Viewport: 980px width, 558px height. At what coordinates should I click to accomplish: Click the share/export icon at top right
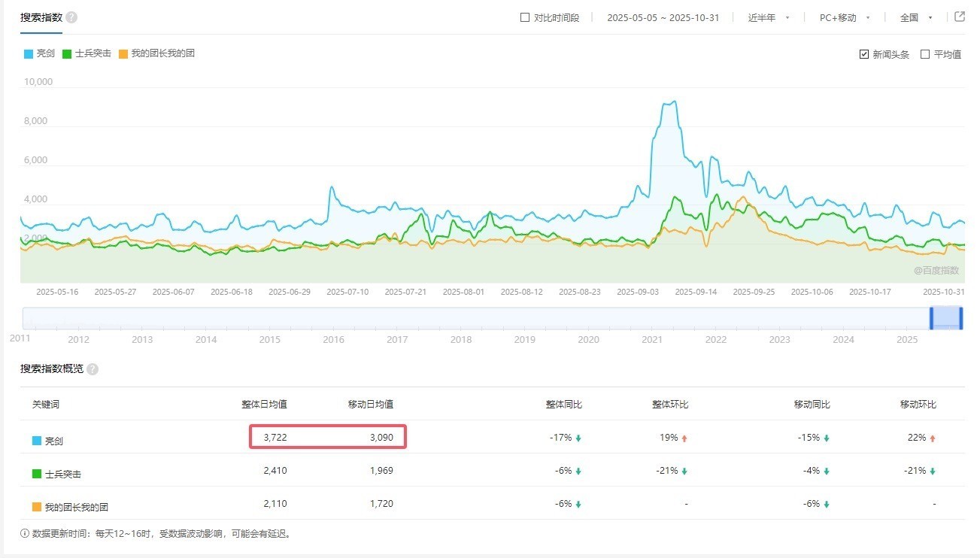point(959,17)
